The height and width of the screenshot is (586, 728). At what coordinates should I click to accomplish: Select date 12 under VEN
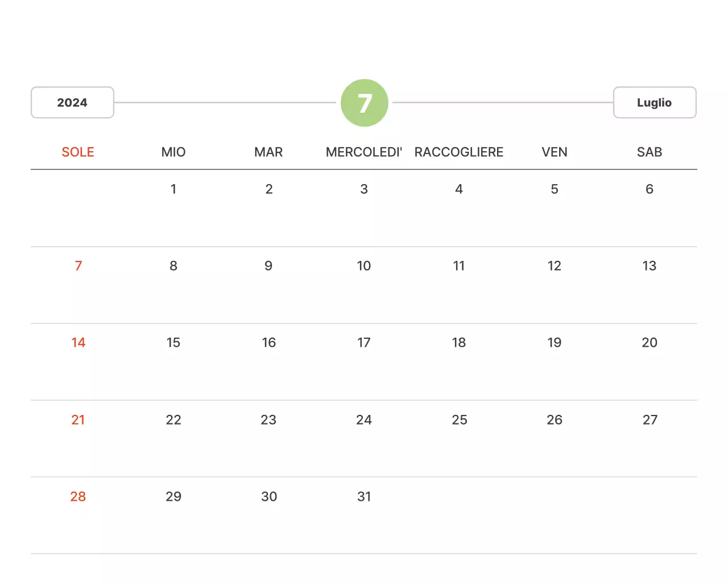click(554, 266)
